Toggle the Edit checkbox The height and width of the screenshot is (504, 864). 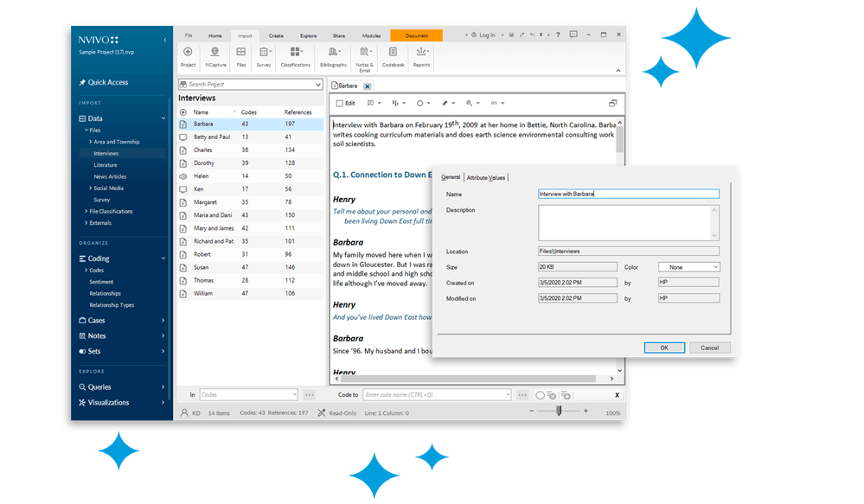pyautogui.click(x=339, y=103)
